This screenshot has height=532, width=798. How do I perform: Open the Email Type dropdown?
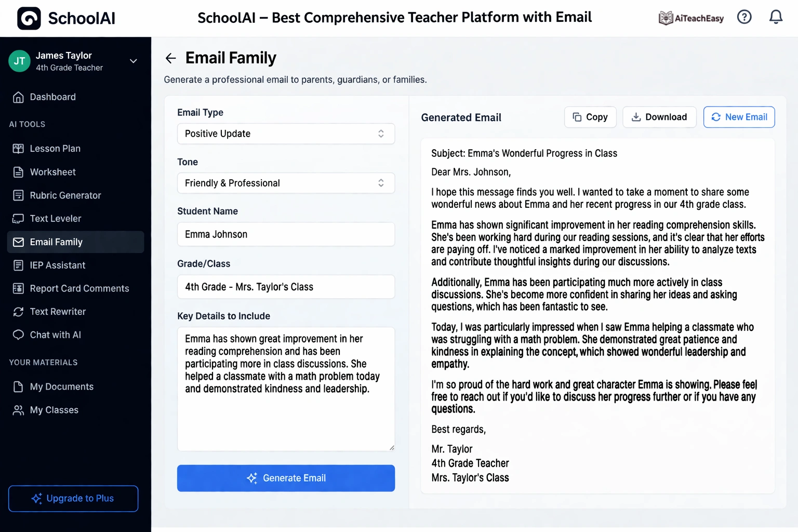coord(286,134)
